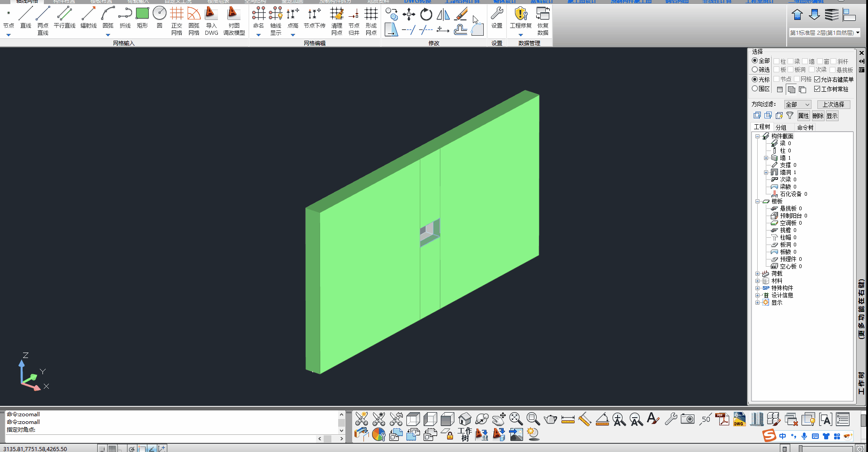868x452 pixels.
Task: Open the 方向过滤 dropdown
Action: pyautogui.click(x=797, y=104)
